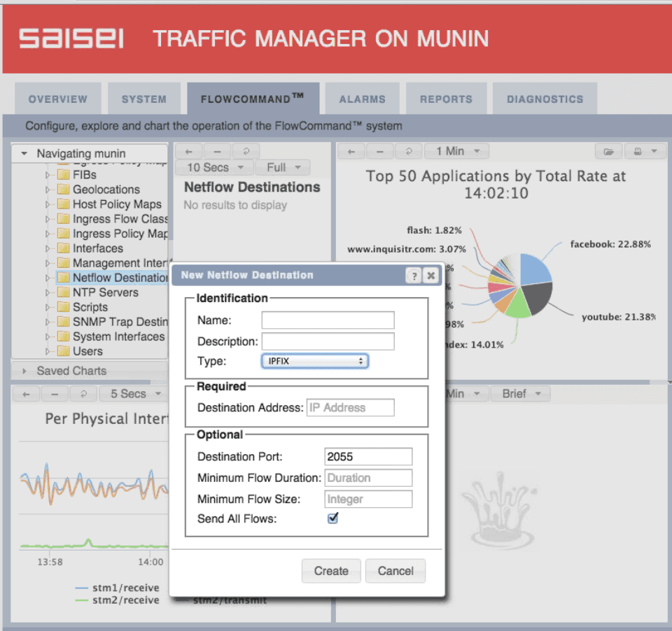Click minus button in Netflow Destinations panel
Image resolution: width=672 pixels, height=631 pixels.
pos(217,152)
